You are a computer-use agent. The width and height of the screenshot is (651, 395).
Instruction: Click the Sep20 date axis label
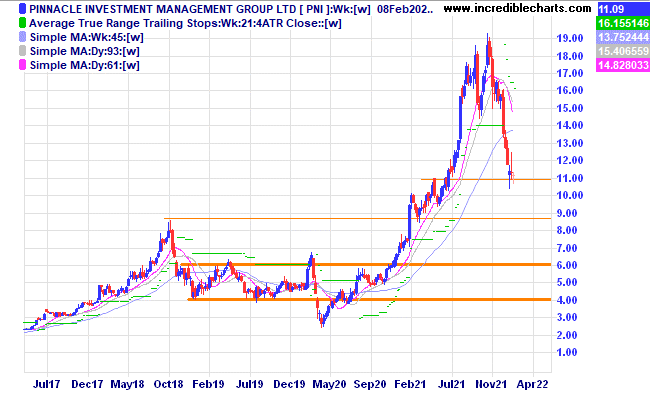[x=370, y=384]
